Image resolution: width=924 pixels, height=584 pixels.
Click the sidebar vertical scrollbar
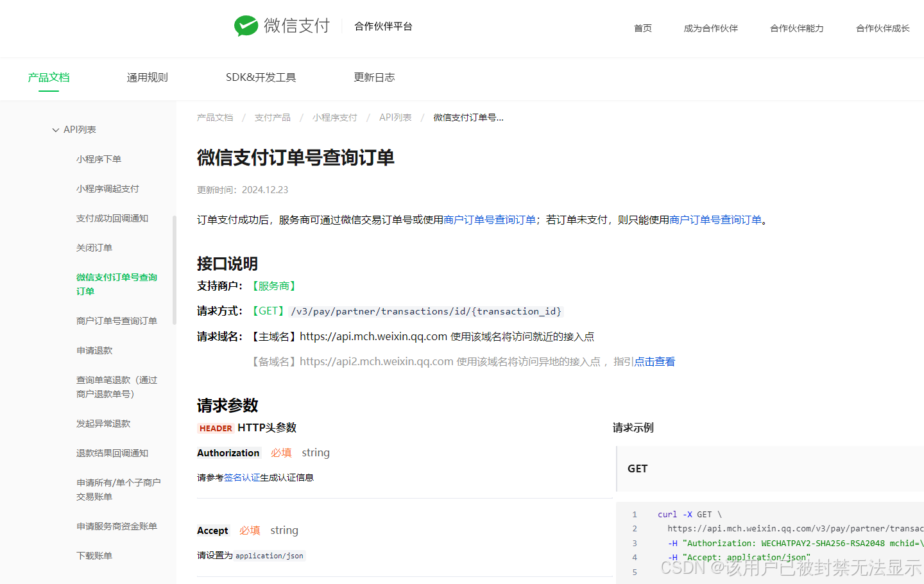pos(175,270)
